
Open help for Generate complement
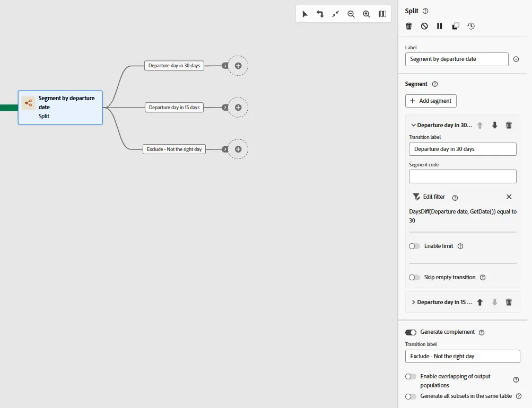(482, 332)
